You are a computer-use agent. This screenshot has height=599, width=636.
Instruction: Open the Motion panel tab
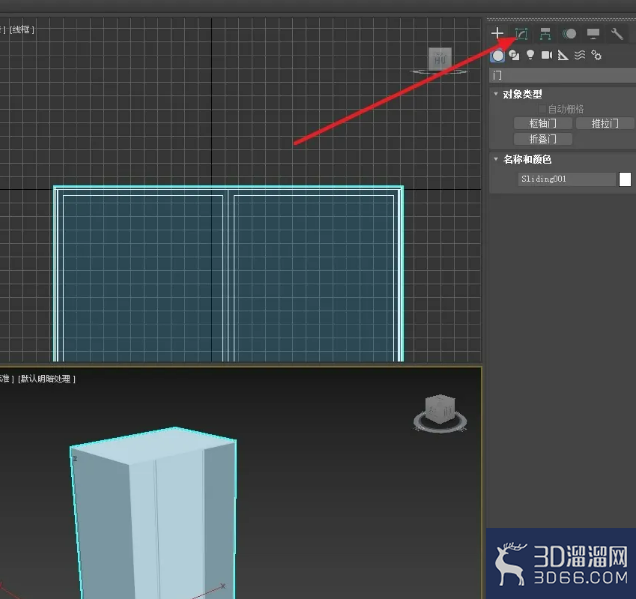tap(569, 34)
